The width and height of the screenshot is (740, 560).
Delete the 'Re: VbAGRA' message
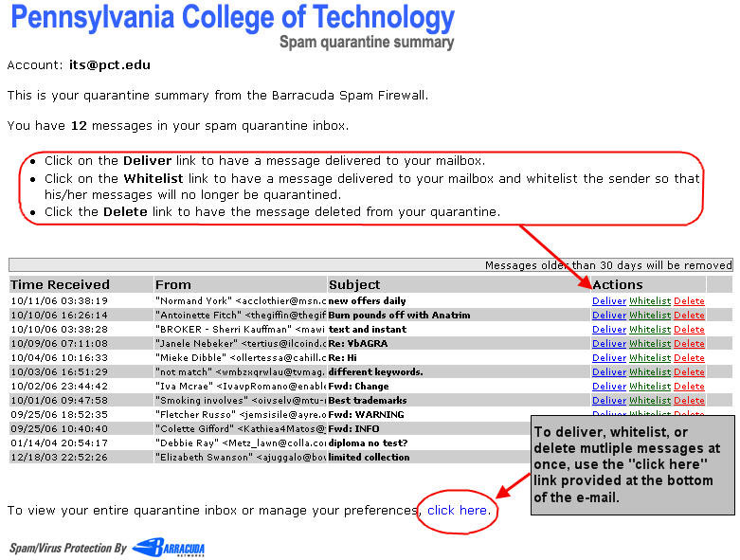[689, 343]
